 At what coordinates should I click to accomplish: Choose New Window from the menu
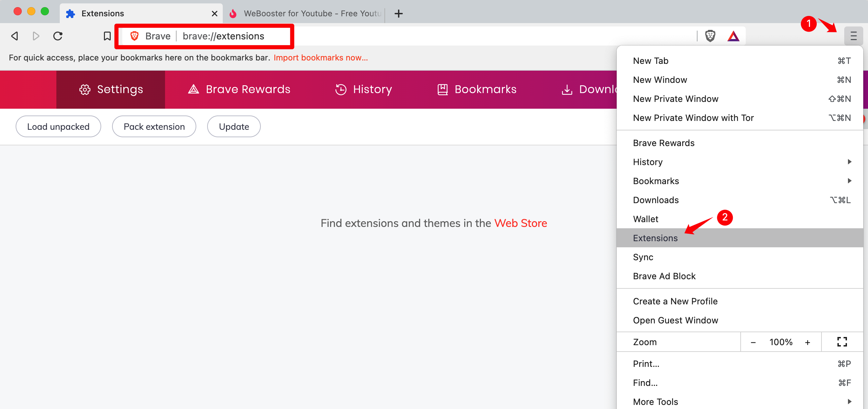click(740, 80)
